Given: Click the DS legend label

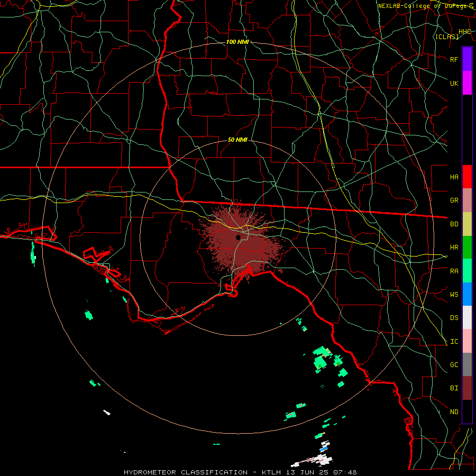Looking at the screenshot, I should click(x=454, y=318).
